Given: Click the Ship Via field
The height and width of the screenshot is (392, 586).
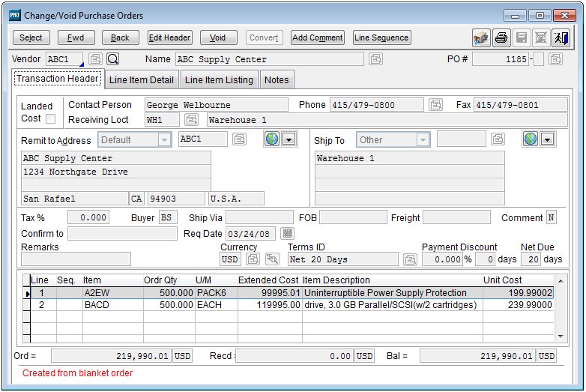Looking at the screenshot, I should click(260, 217).
